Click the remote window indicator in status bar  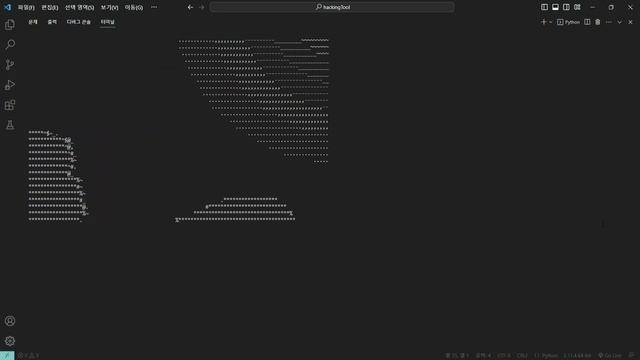[7, 356]
